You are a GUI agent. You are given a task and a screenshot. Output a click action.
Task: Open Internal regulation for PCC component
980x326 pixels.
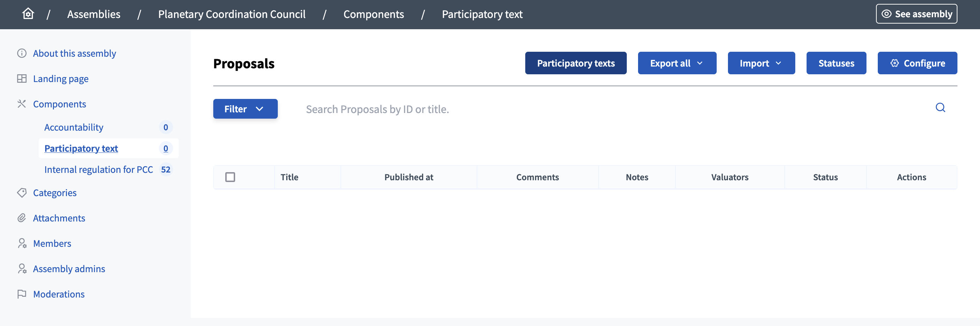99,169
